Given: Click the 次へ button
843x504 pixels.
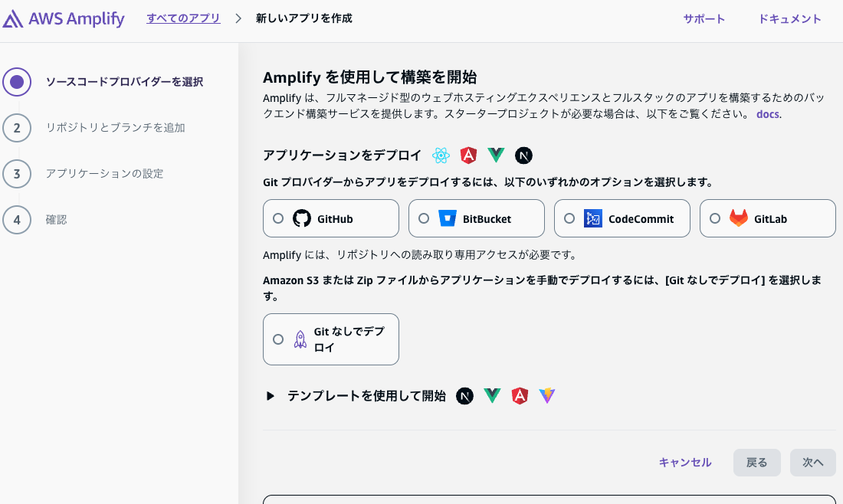Looking at the screenshot, I should (812, 463).
